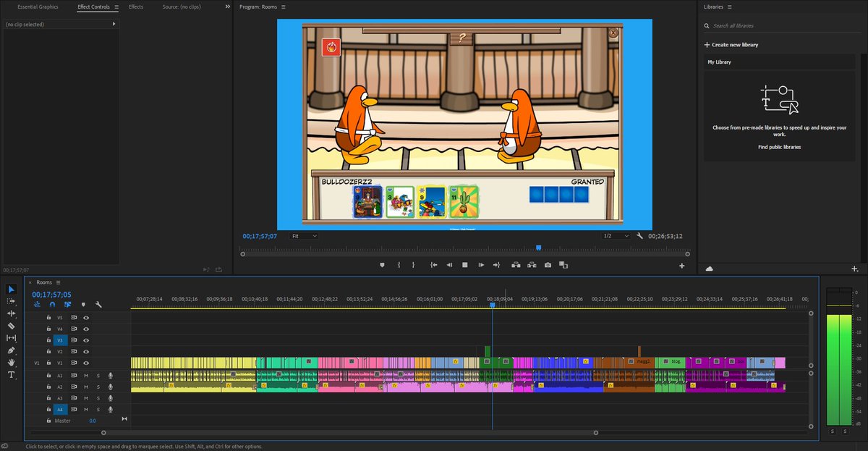Go to In point in Program monitor
The image size is (868, 451).
click(x=433, y=265)
